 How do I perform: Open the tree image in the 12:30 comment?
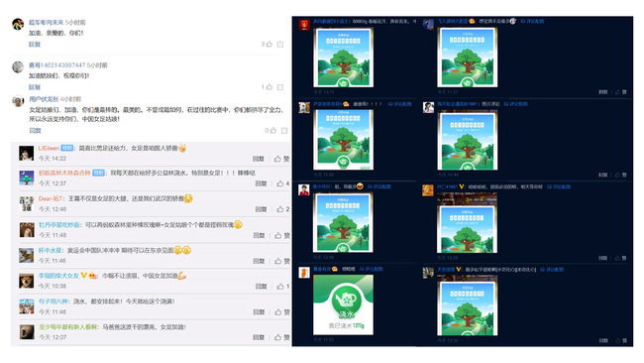pos(467,305)
